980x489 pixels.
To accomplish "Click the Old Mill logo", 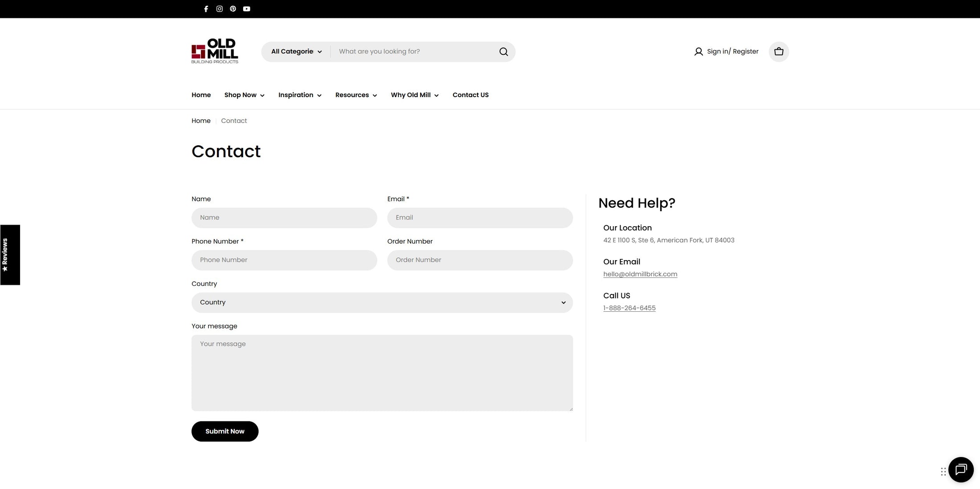I will pos(215,51).
